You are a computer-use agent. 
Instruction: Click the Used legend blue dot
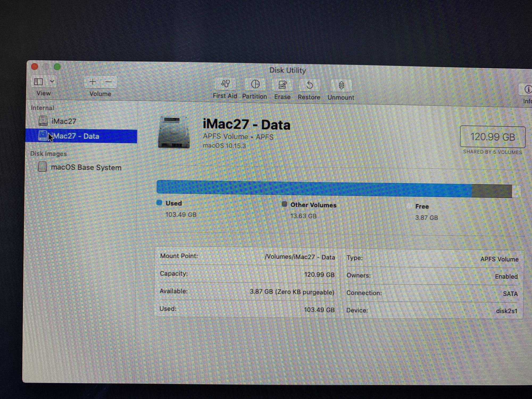[x=159, y=203]
